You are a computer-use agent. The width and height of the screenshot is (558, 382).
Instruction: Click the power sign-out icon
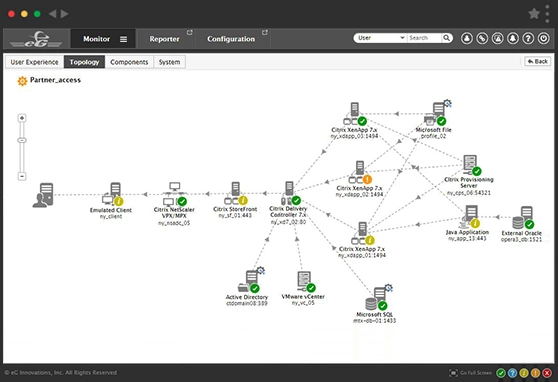(543, 38)
